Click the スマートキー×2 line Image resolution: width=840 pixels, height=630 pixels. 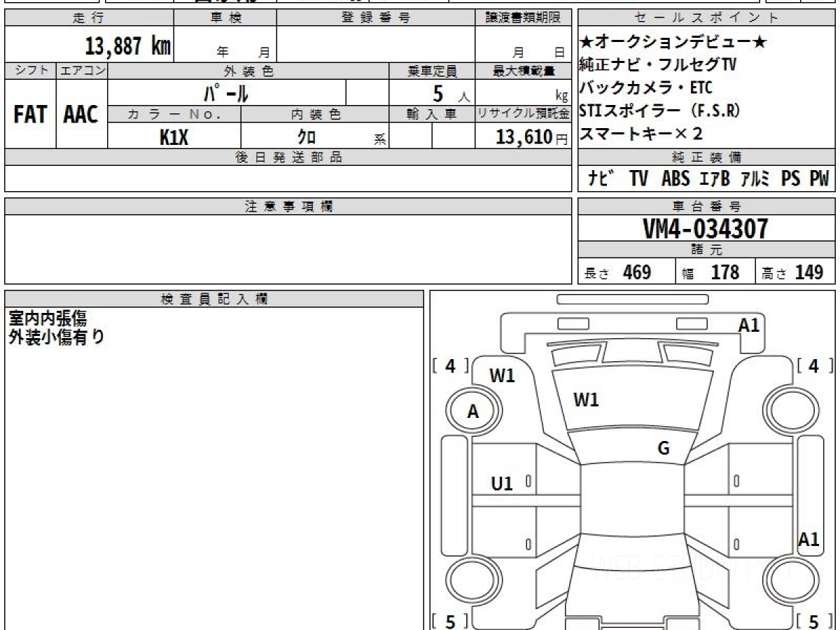coord(640,133)
